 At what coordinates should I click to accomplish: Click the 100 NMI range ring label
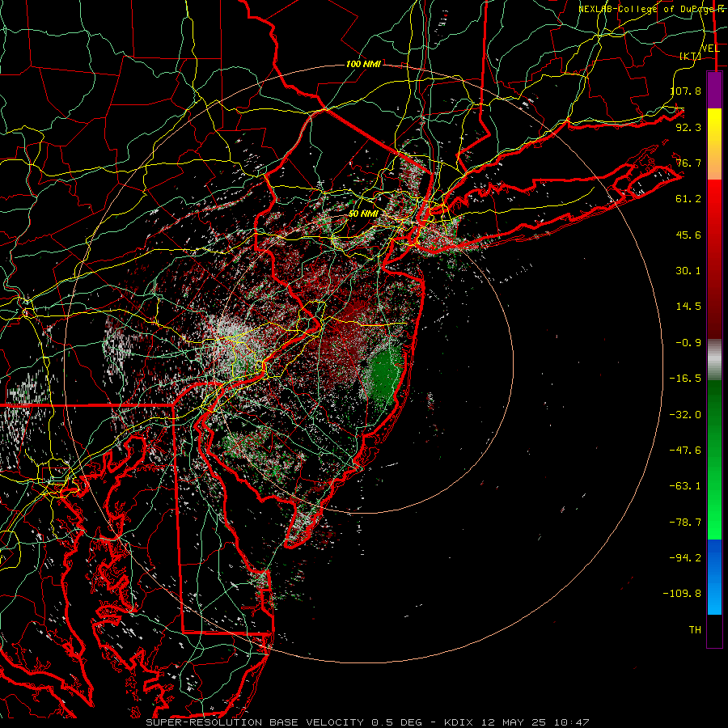pos(363,64)
